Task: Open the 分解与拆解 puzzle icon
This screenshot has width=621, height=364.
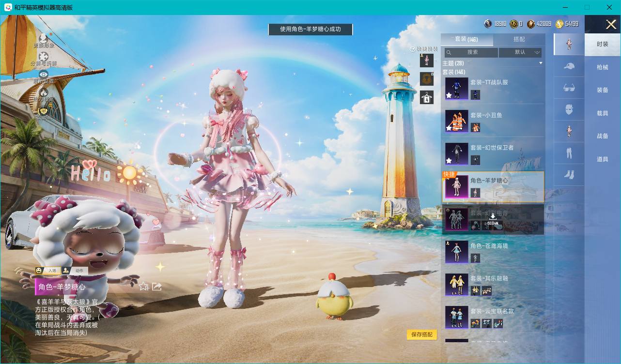Action: 44,57
